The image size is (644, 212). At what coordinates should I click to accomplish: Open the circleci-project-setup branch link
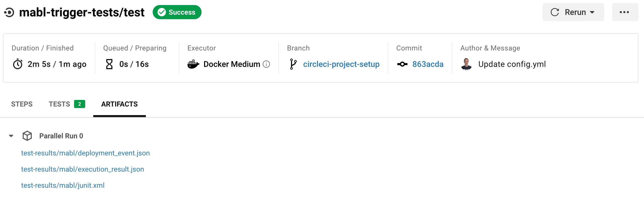pos(341,64)
